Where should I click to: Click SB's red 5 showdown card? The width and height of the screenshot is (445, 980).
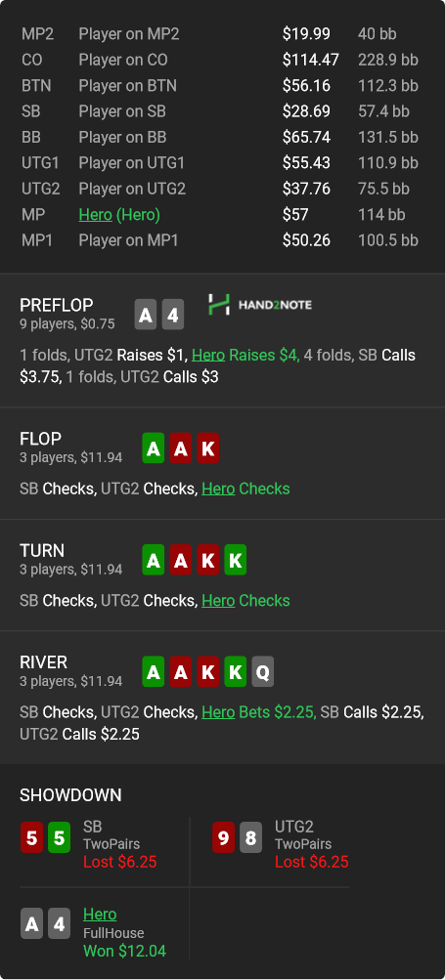point(31,838)
